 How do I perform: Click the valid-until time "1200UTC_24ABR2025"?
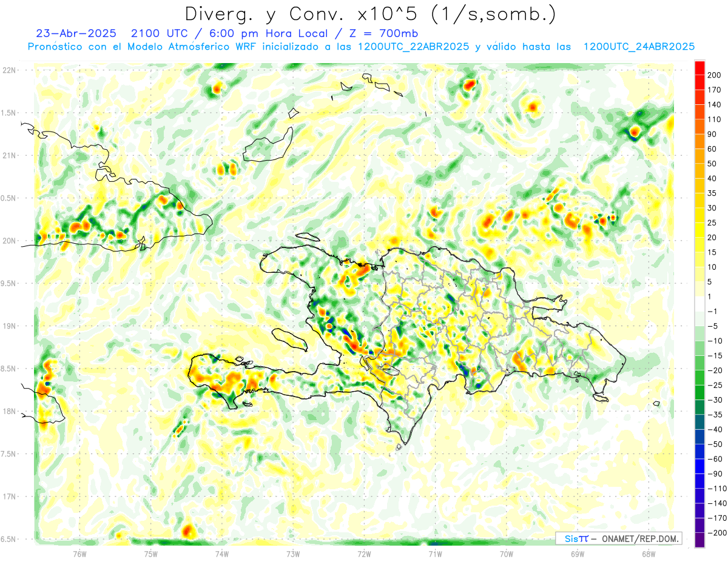[x=638, y=46]
